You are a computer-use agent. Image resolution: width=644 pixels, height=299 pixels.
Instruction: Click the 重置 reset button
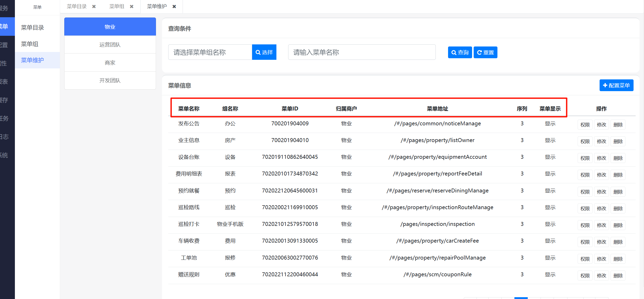pos(485,52)
